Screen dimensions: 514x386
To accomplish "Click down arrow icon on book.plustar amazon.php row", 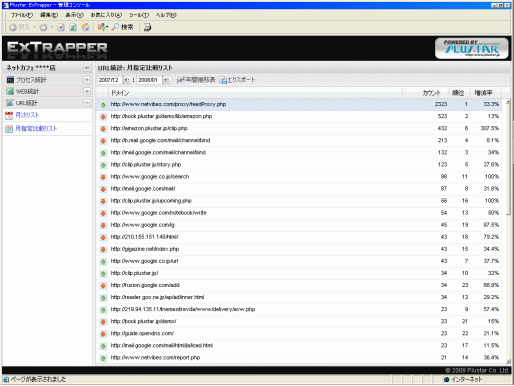I will click(x=103, y=117).
